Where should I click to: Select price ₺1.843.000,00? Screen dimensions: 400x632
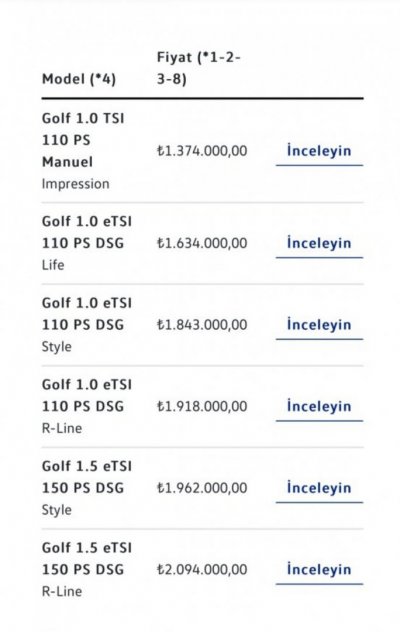[202, 325]
